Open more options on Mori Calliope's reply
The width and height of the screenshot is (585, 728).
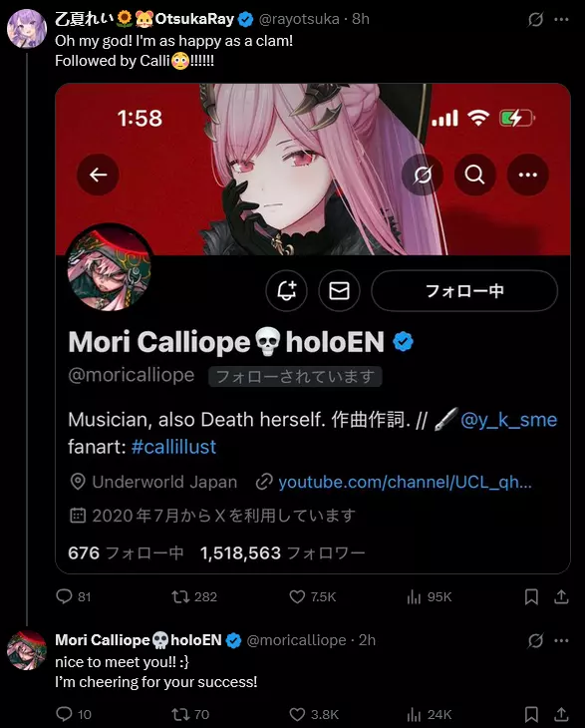[x=561, y=640]
